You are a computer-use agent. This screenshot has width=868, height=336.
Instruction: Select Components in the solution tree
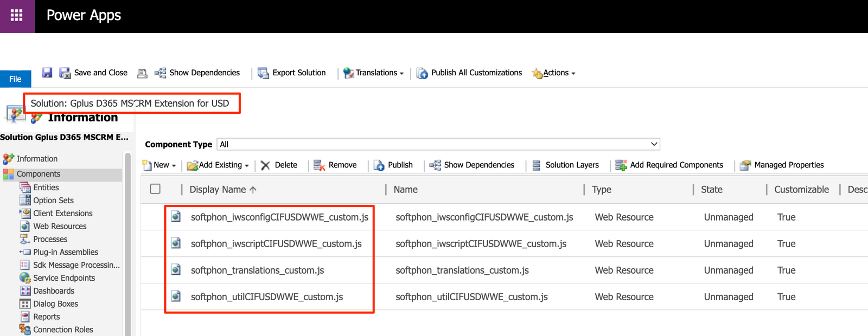click(x=39, y=174)
